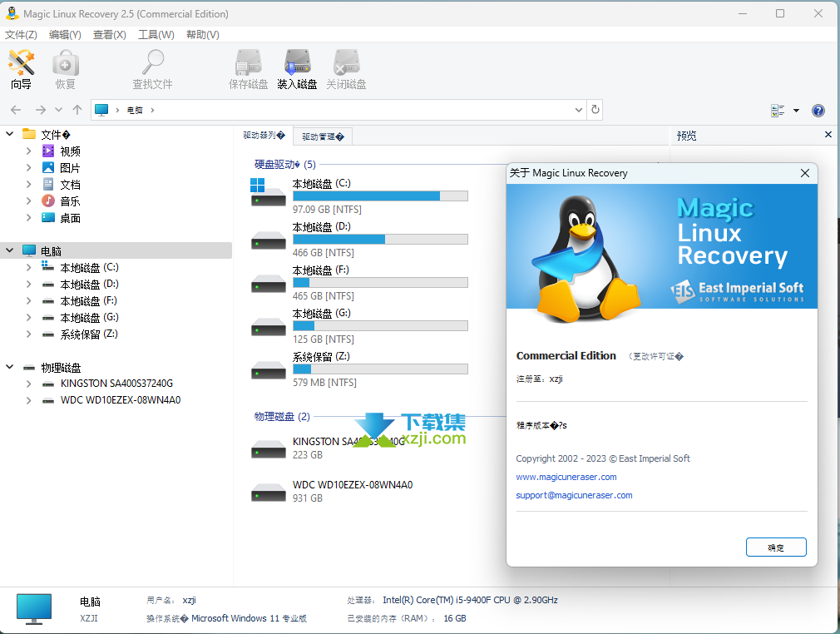
Task: Collapse the 电脑 tree node
Action: tap(10, 250)
